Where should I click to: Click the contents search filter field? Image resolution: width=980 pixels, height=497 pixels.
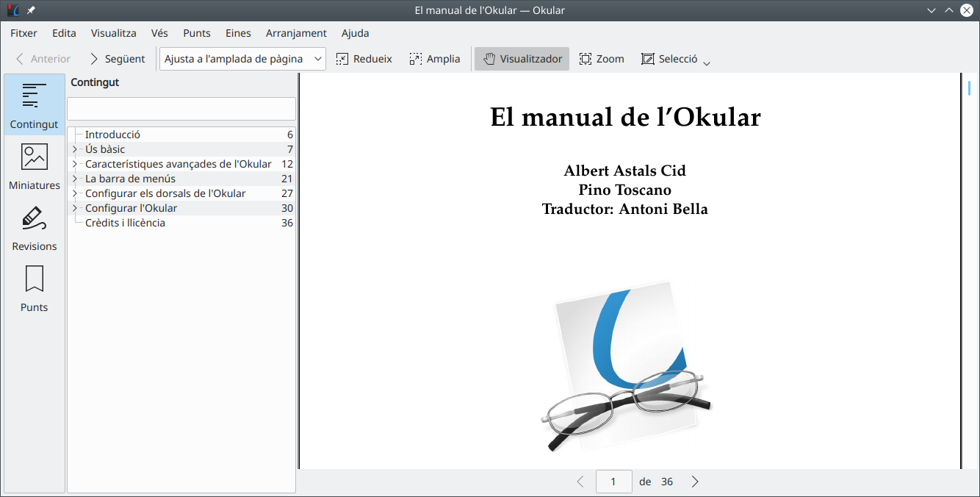coord(181,109)
